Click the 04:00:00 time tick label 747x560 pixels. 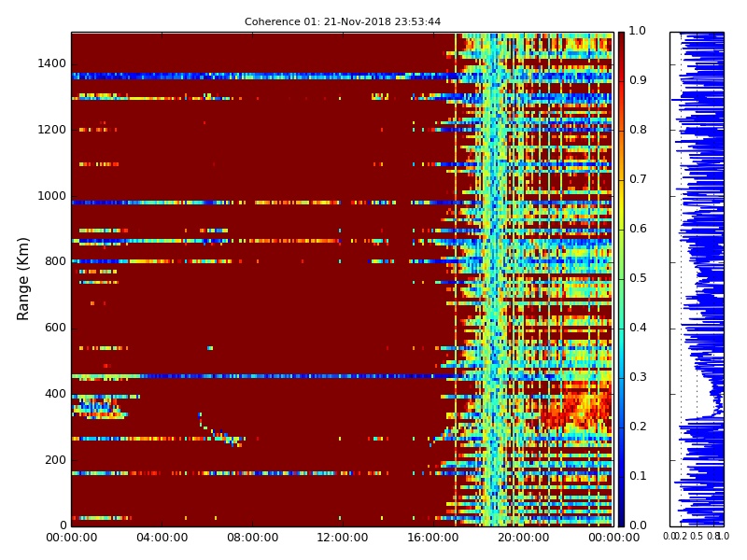162,538
